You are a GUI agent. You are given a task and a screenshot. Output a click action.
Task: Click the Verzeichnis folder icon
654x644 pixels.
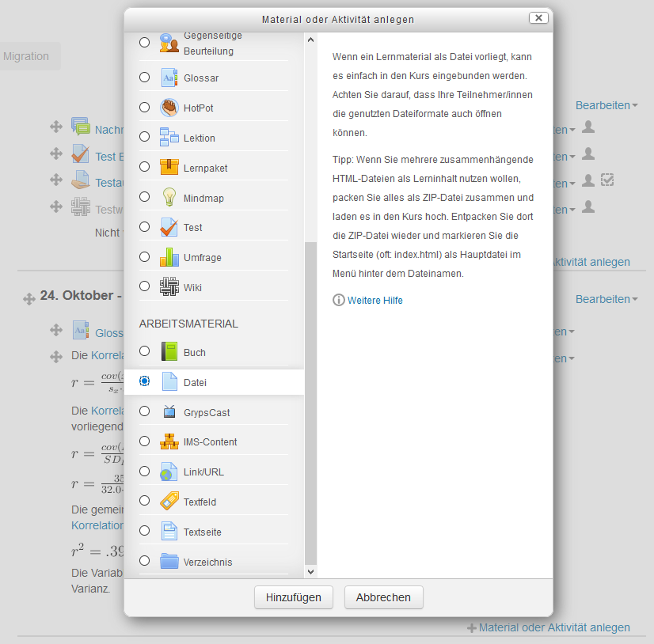click(169, 562)
